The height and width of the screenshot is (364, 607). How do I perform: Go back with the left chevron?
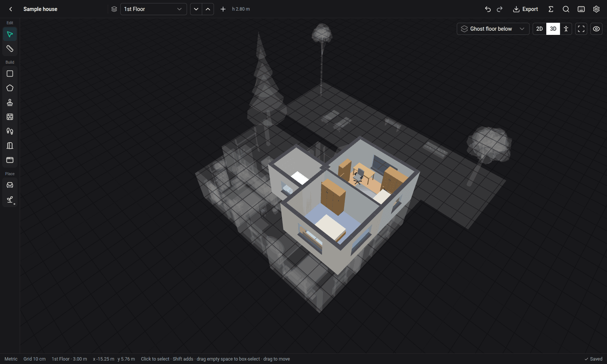[11, 9]
